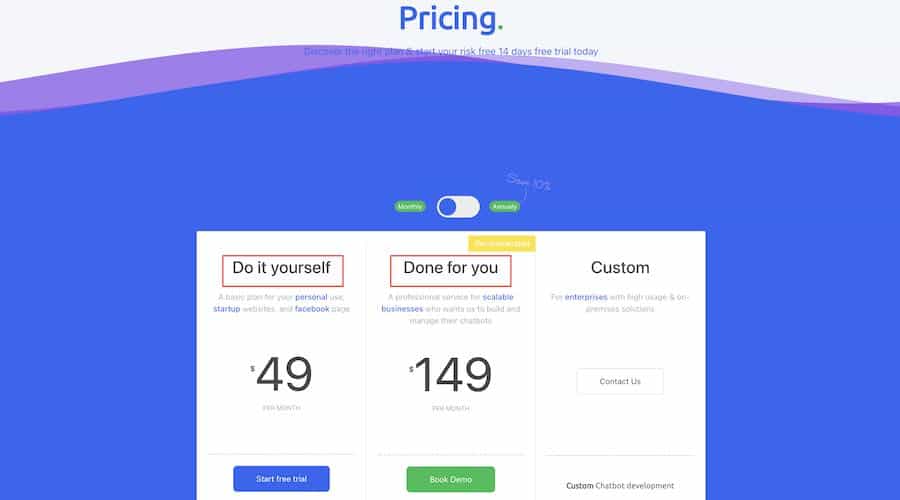
Task: Click the Done for you plan heading
Action: (451, 268)
